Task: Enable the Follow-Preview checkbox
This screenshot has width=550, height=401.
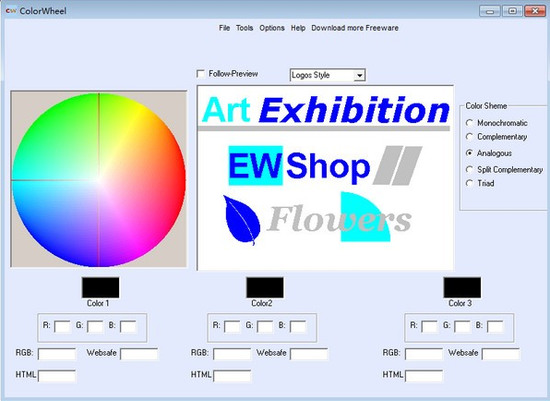Action: point(201,74)
